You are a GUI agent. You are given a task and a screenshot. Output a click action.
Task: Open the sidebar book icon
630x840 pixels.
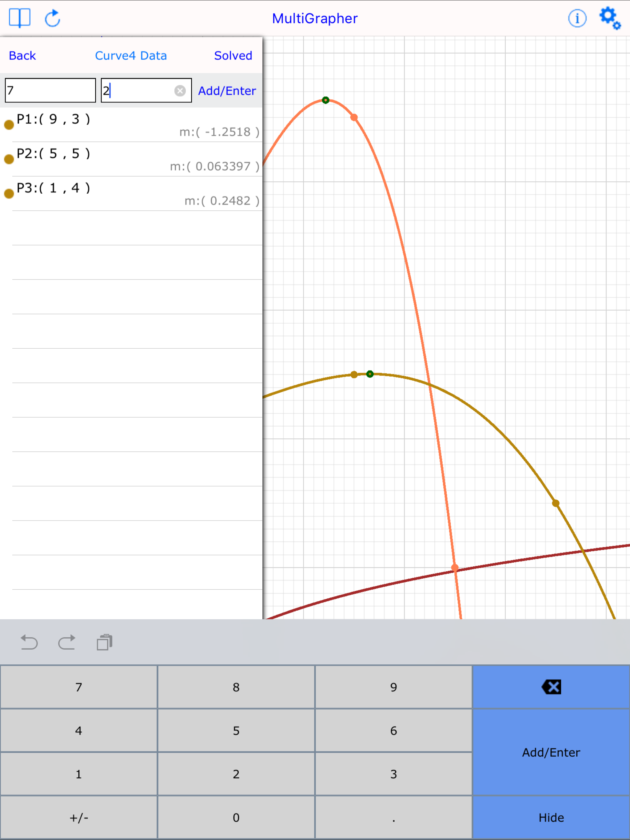coord(19,18)
